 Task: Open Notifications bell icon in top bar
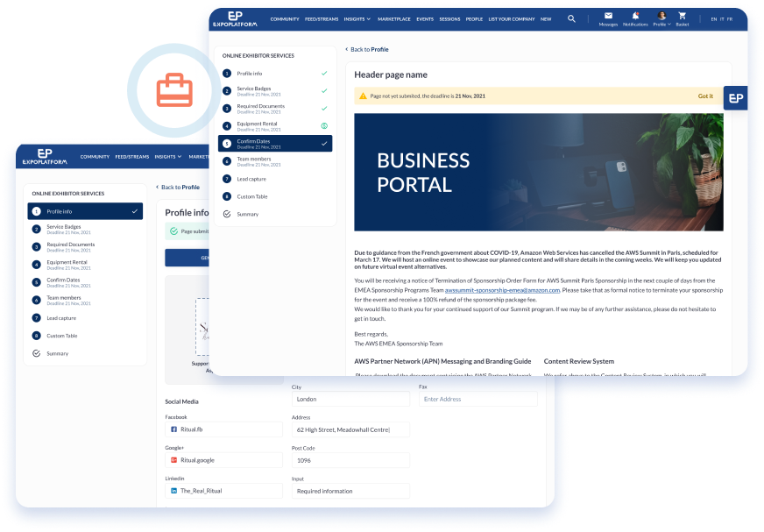click(635, 16)
